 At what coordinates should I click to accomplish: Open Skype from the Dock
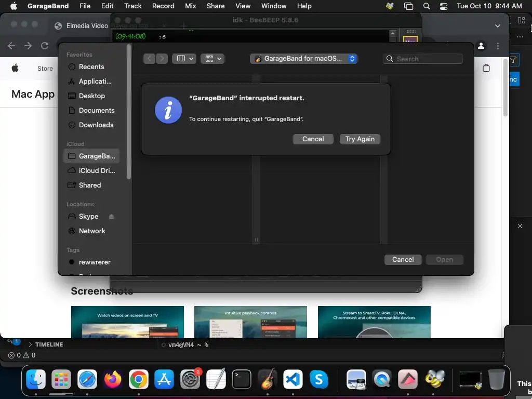pos(318,379)
